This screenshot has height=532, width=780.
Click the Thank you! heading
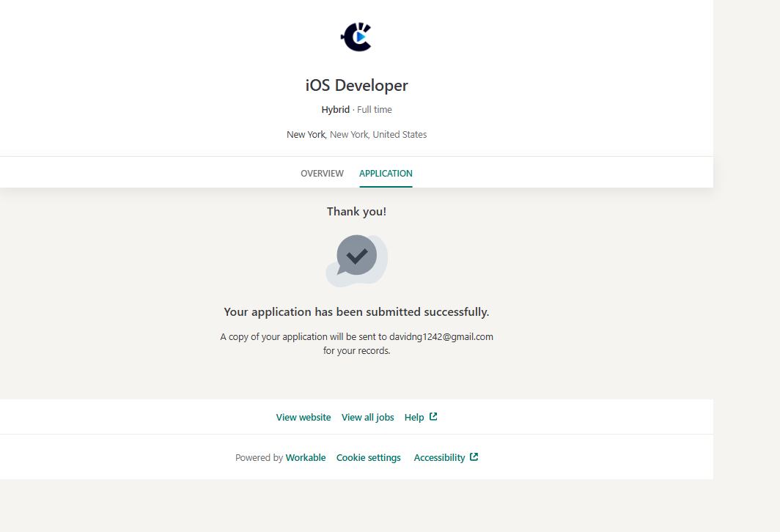click(x=356, y=212)
